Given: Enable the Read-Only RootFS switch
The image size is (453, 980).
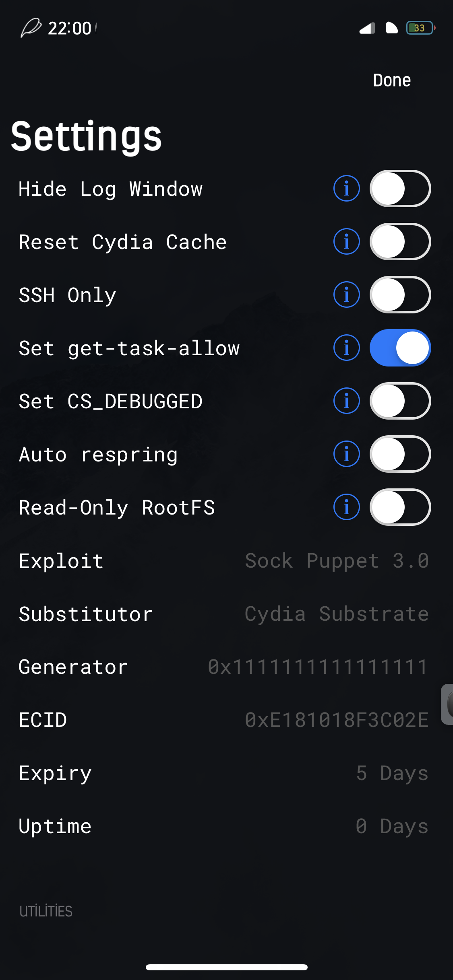Looking at the screenshot, I should 400,507.
